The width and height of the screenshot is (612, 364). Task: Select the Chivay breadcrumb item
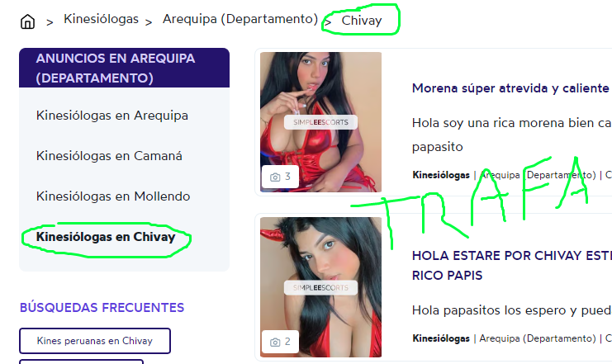tap(362, 21)
